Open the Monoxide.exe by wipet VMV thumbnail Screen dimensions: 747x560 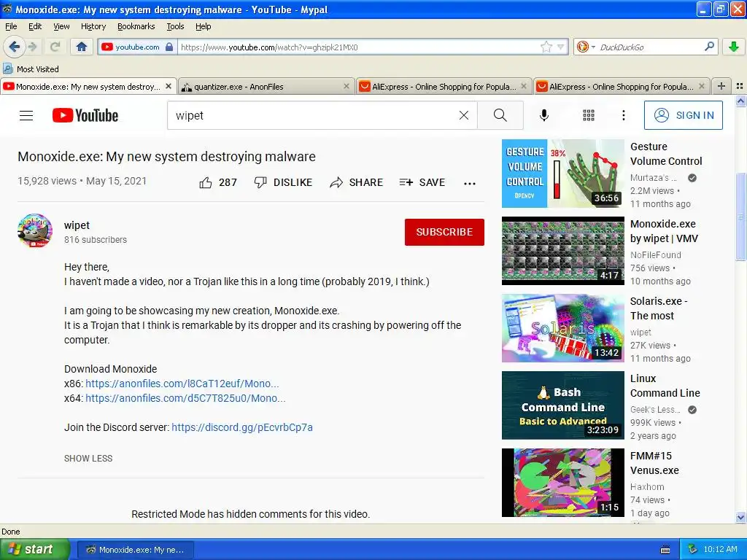pos(562,251)
